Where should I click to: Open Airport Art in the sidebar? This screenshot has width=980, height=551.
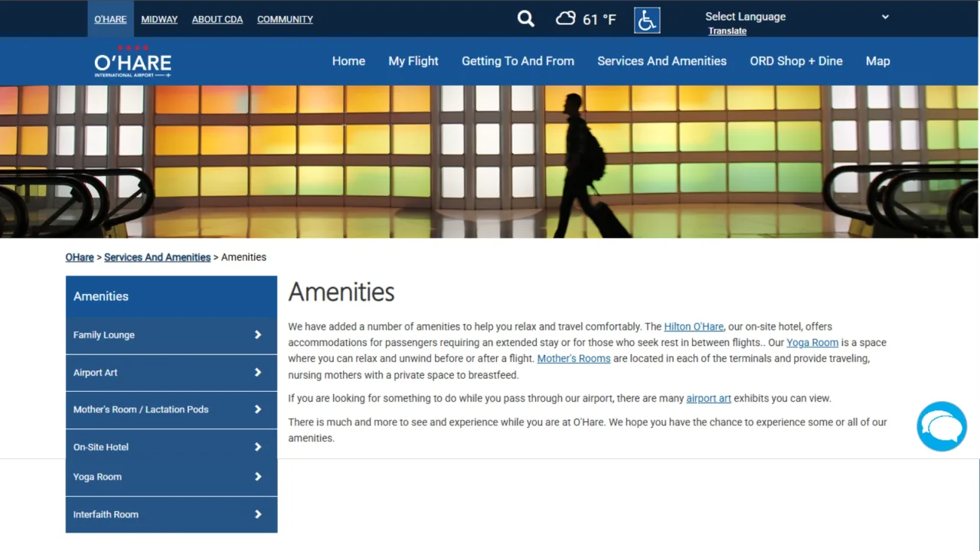click(x=171, y=373)
